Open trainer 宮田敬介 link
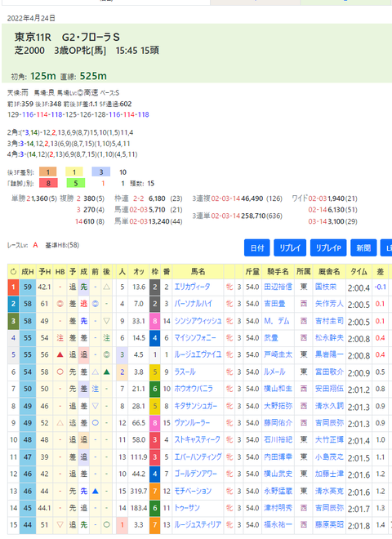Screen dimensions: 392x539 coord(329,372)
